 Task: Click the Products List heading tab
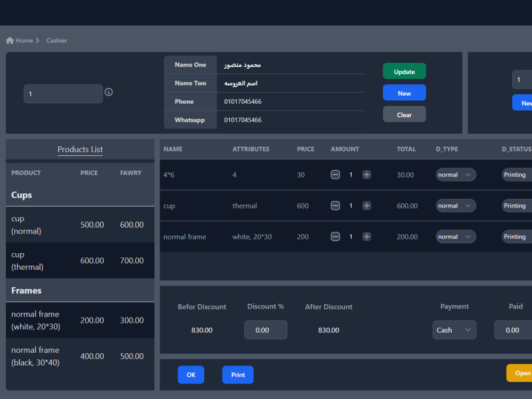pyautogui.click(x=80, y=149)
